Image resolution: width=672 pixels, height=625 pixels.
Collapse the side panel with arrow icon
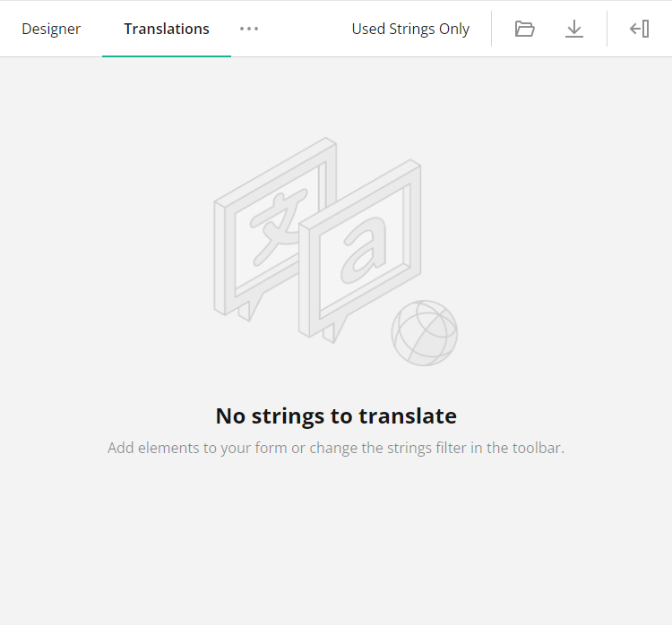click(x=639, y=30)
